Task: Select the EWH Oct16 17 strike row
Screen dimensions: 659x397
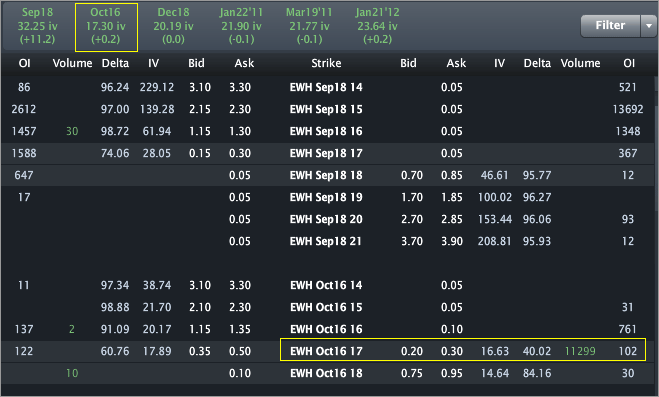Action: (328, 351)
